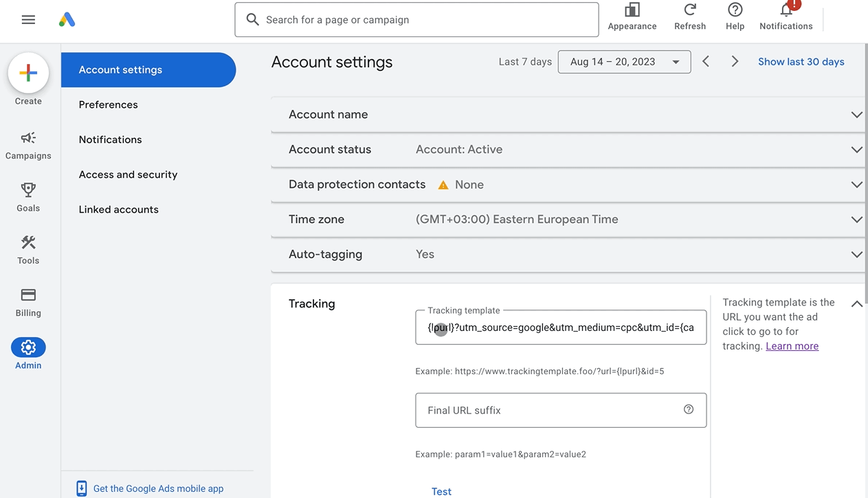Screen dimensions: 868x498
Task: Expand the Account status section
Action: click(x=856, y=150)
